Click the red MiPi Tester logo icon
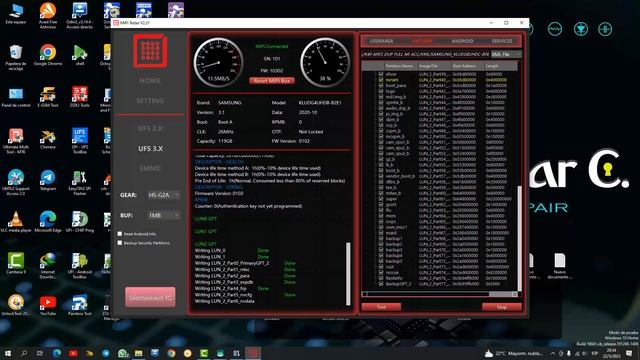The height and width of the screenshot is (360, 640). (150, 51)
